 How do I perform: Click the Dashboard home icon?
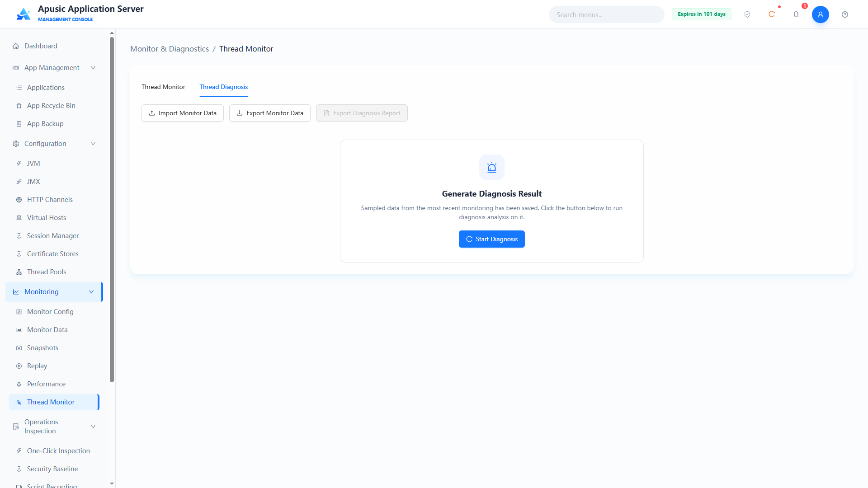click(16, 46)
